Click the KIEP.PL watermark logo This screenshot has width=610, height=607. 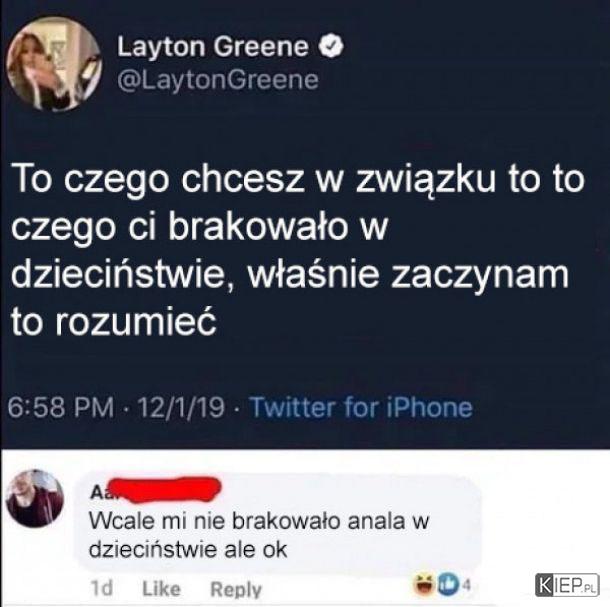[x=567, y=585]
